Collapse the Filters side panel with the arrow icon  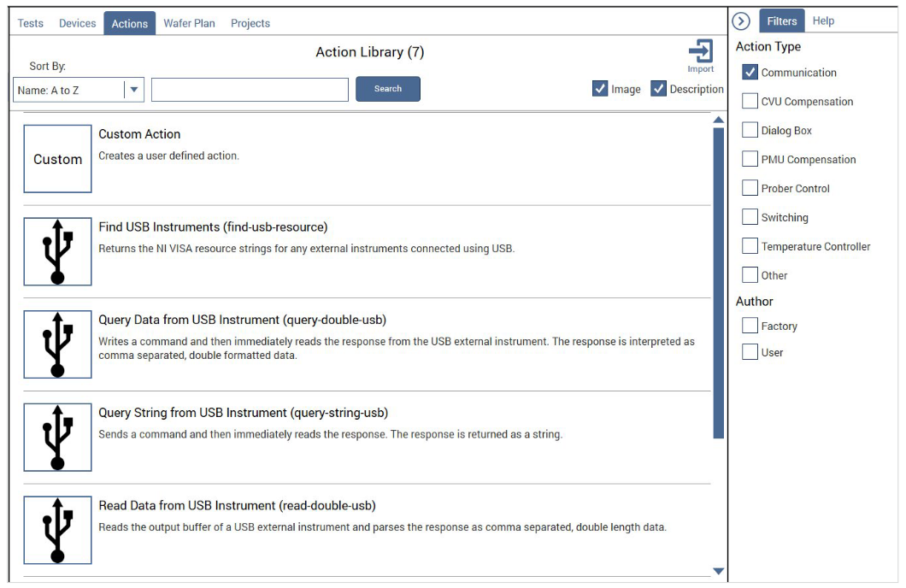[741, 21]
